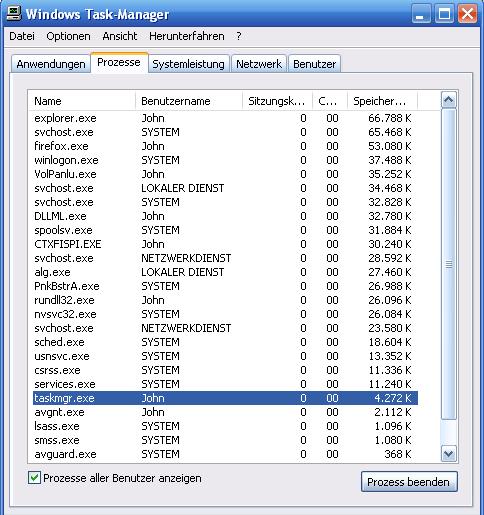Select the firefox.exe process row
This screenshot has height=515, width=484.
click(225, 146)
